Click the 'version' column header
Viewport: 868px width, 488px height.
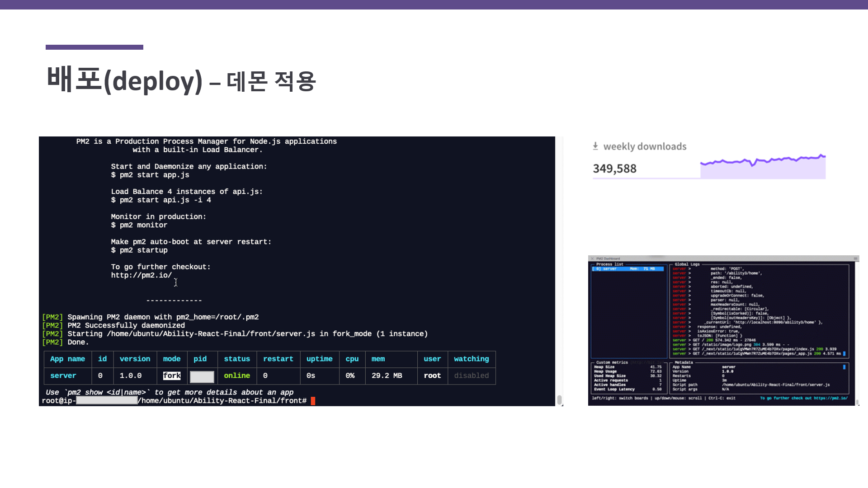135,359
